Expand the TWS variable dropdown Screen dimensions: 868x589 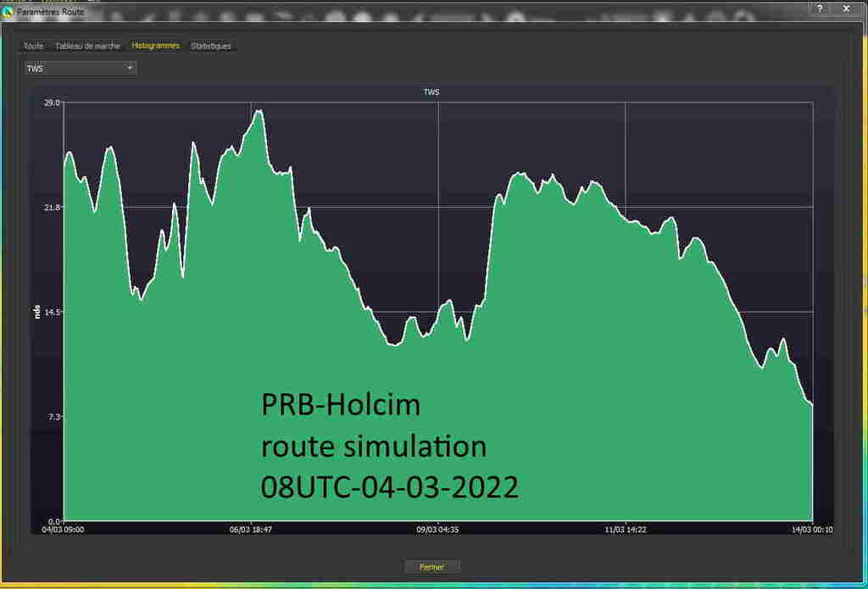[81, 69]
